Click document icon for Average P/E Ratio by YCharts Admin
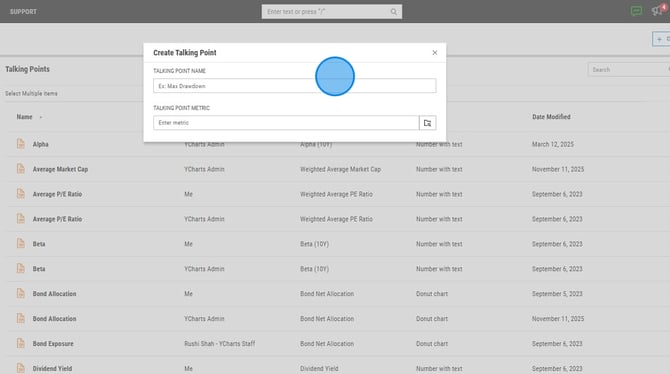Viewport: 670px width, 374px height. pyautogui.click(x=21, y=218)
